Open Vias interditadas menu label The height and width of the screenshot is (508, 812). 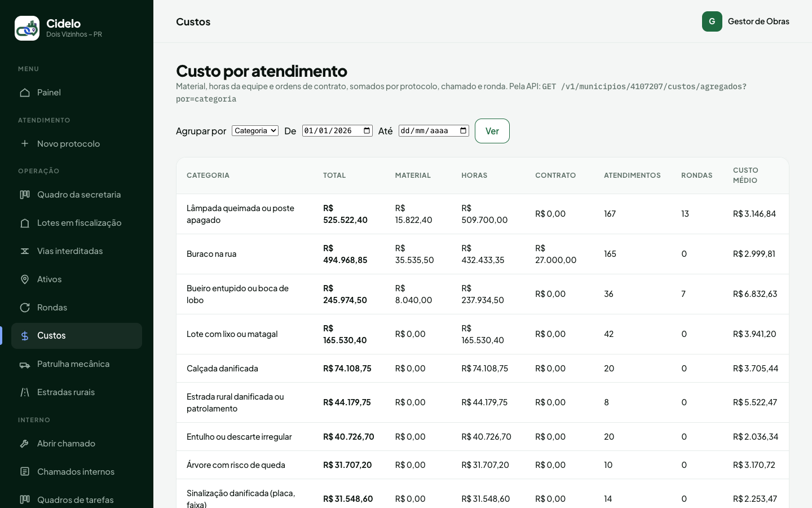70,251
